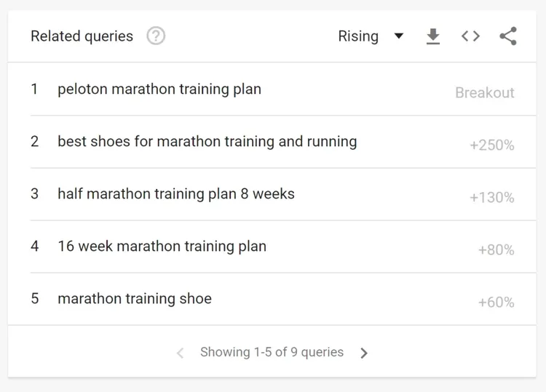The height and width of the screenshot is (392, 546).
Task: Click the +250% growth value
Action: tap(492, 145)
